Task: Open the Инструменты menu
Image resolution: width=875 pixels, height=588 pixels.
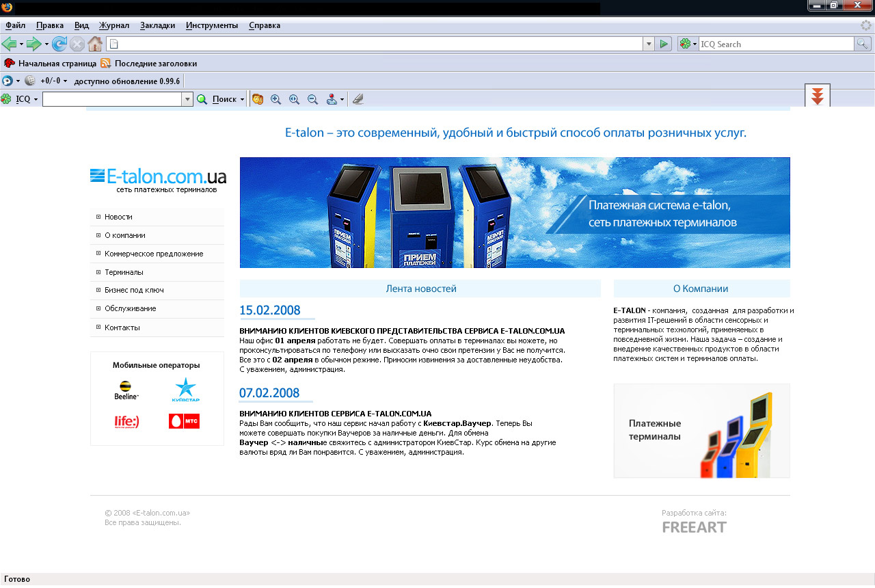Action: click(212, 25)
